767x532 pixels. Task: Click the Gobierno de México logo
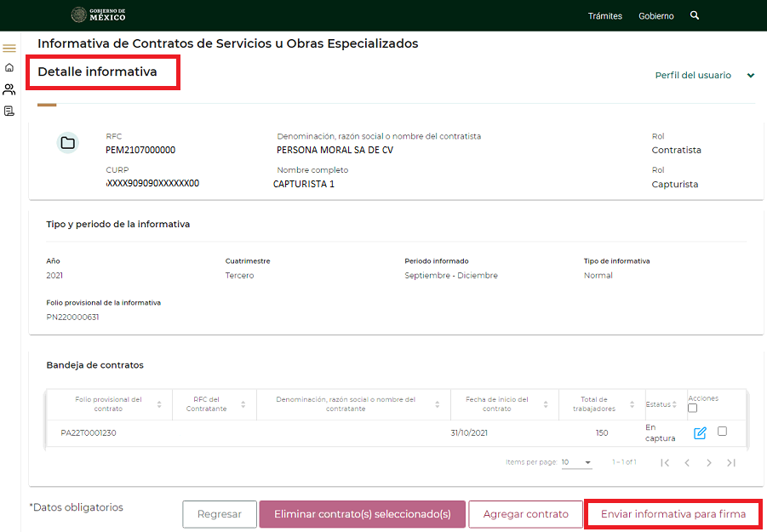pyautogui.click(x=98, y=15)
